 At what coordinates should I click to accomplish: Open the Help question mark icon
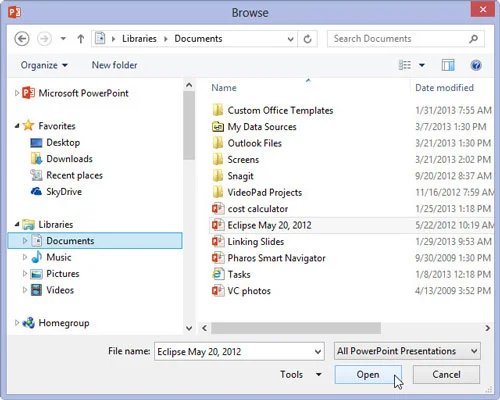click(x=476, y=65)
